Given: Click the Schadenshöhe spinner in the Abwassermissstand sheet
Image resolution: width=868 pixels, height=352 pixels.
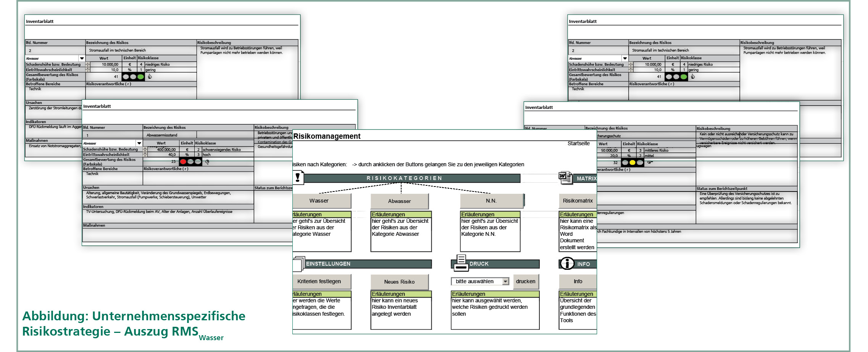Looking at the screenshot, I should (x=145, y=149).
